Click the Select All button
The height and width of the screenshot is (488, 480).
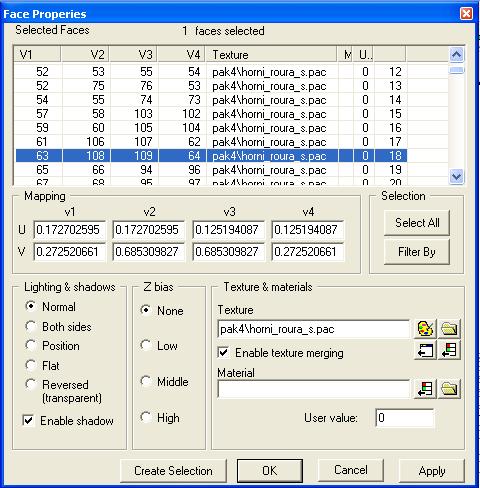click(x=417, y=222)
